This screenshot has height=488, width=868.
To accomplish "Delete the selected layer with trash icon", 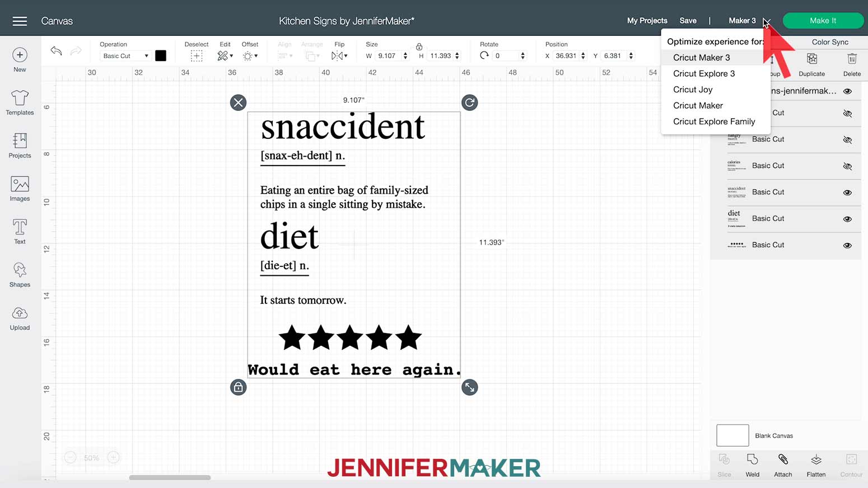I will [852, 59].
